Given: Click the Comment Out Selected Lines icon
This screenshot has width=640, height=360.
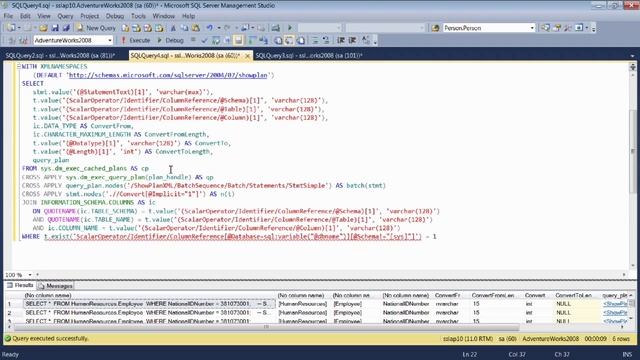Looking at the screenshot, I should [315, 40].
